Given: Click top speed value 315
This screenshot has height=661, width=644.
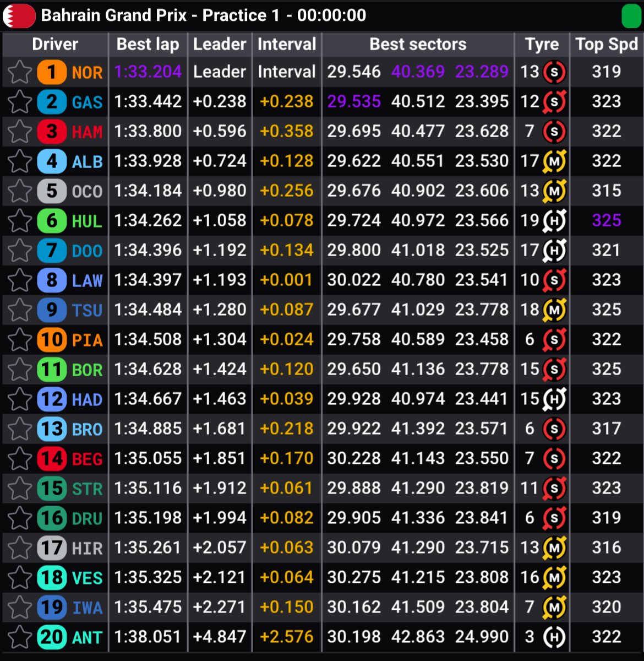Looking at the screenshot, I should coord(607,191).
